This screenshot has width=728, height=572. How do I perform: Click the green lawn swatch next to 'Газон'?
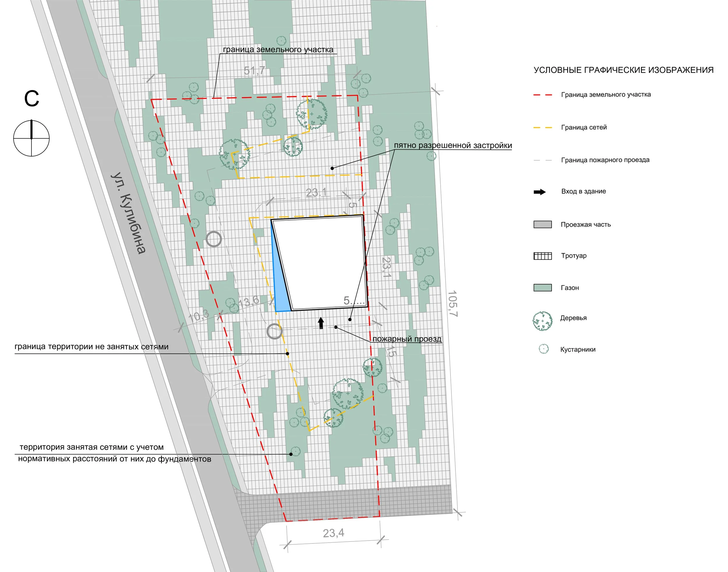pyautogui.click(x=543, y=288)
